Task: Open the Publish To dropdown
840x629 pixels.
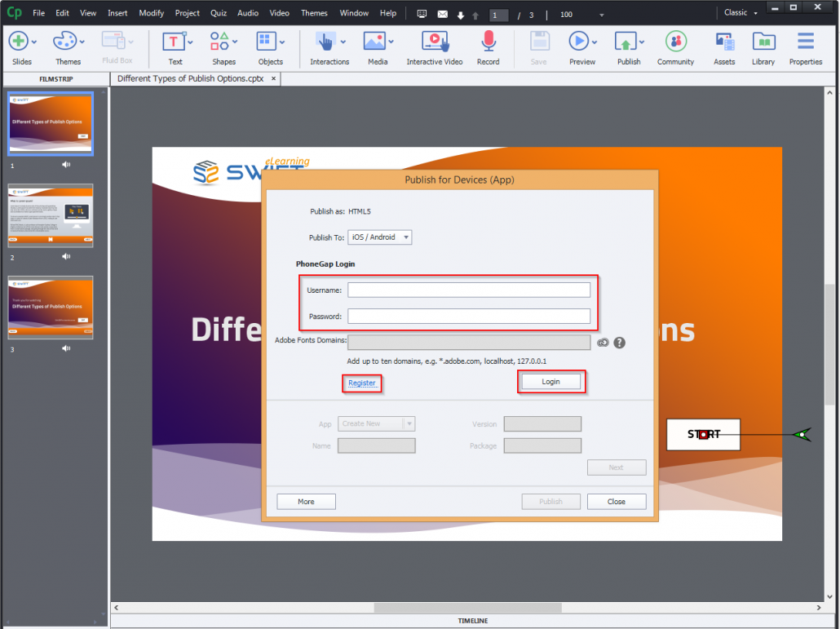Action: click(x=379, y=237)
